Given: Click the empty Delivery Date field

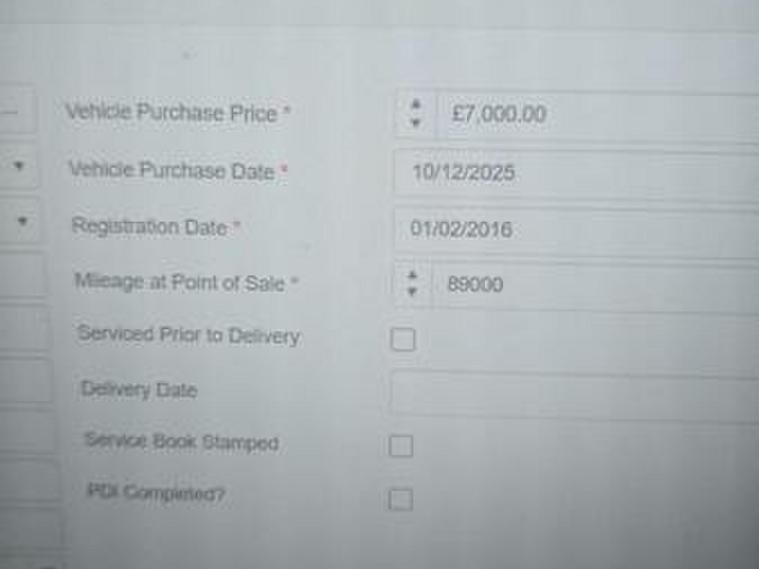Looking at the screenshot, I should coord(575,391).
